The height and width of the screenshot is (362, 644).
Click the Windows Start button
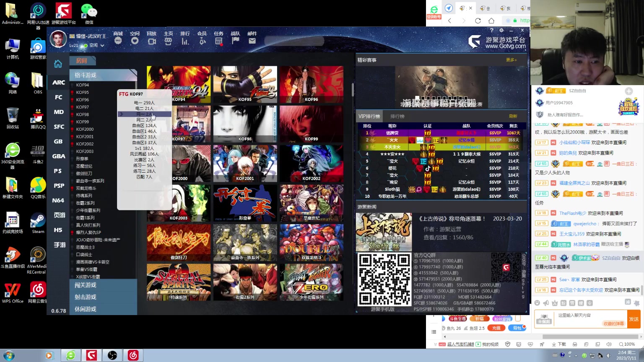[x=9, y=356]
